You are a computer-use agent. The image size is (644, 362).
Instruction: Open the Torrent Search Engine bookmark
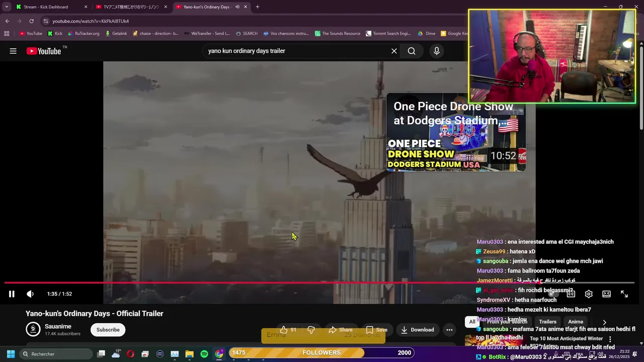(388, 34)
